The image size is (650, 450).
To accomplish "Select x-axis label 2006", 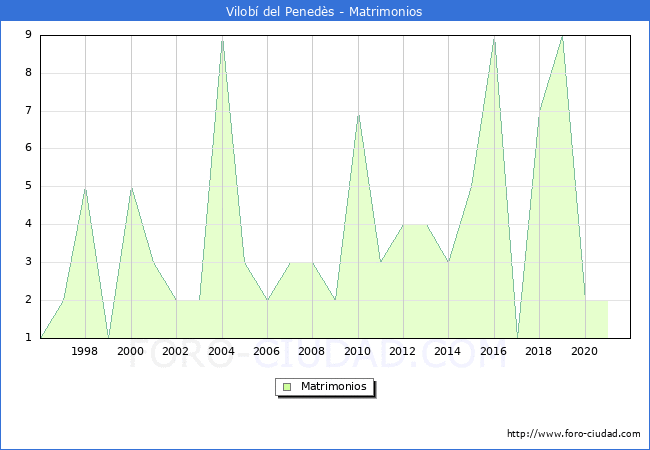I will pos(266,351).
